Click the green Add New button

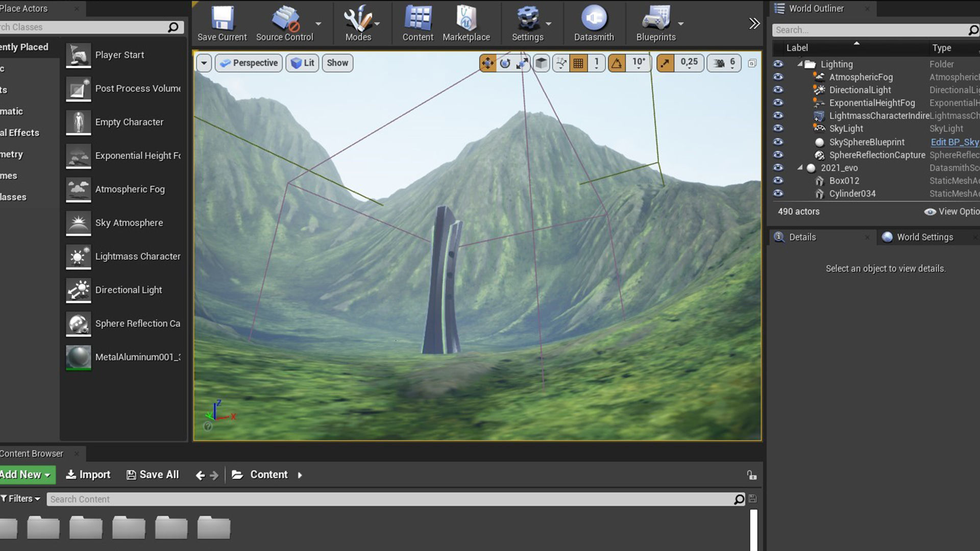[26, 475]
